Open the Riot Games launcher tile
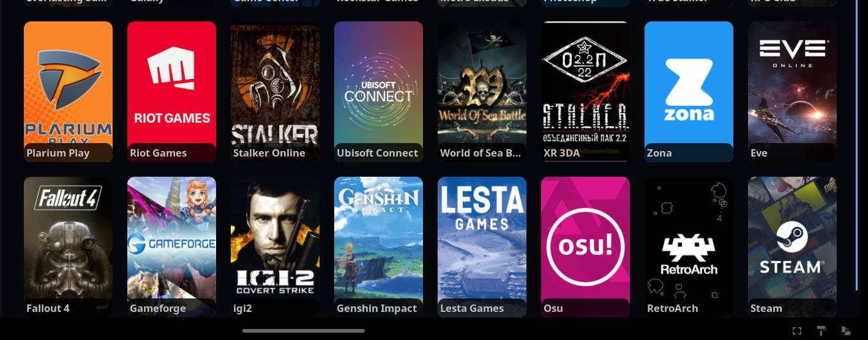 171,92
